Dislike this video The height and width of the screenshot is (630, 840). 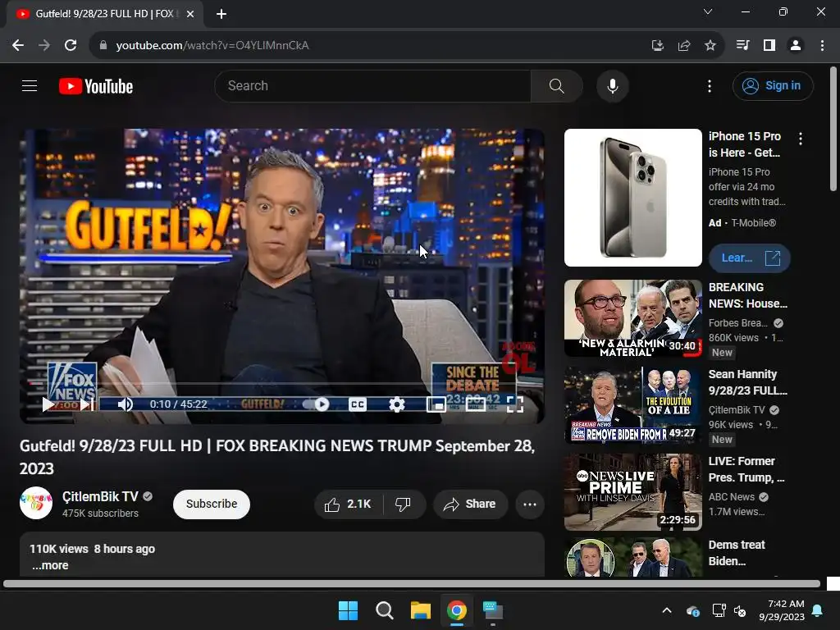pos(404,504)
